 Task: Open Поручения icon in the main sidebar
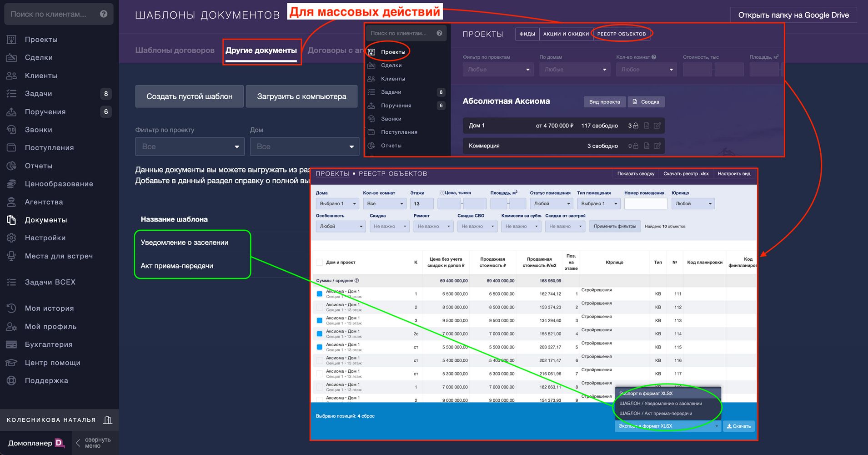coord(11,112)
